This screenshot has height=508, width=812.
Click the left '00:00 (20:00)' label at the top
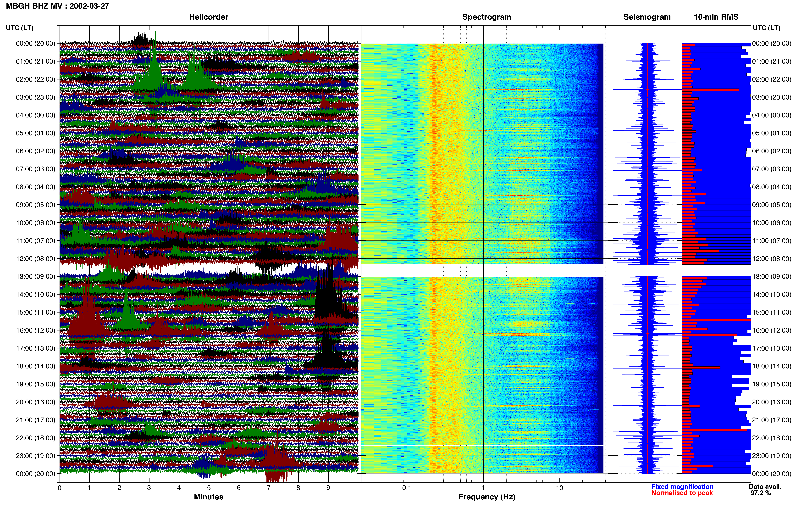coord(36,43)
